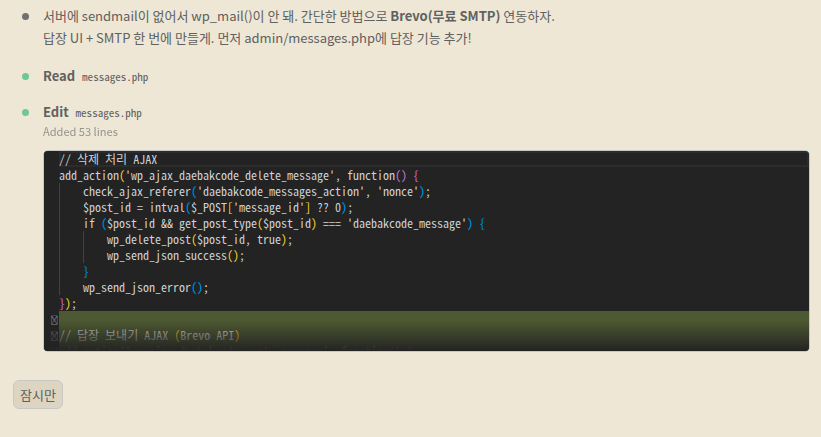Open messages.php from the Read entry

pos(115,77)
